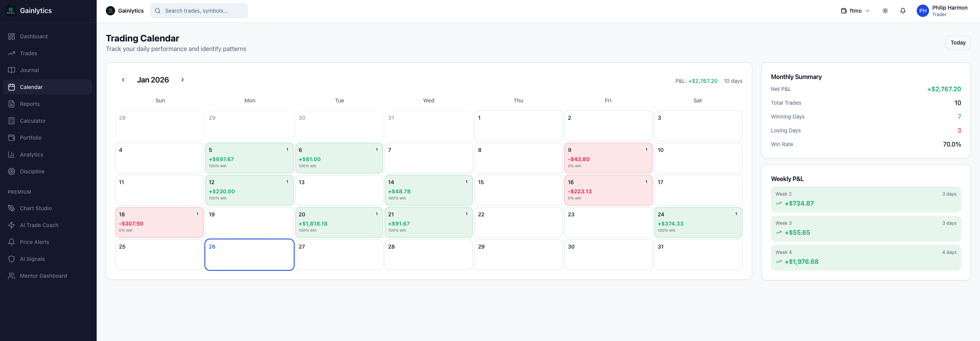The image size is (980, 341).
Task: Navigate to Reports in sidebar
Action: (30, 104)
